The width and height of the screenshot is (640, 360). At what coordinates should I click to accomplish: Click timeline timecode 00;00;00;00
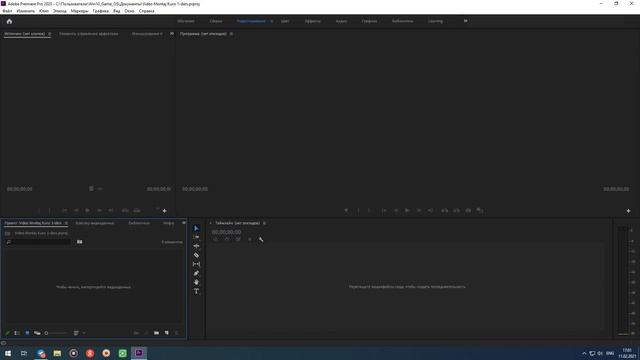pos(227,232)
